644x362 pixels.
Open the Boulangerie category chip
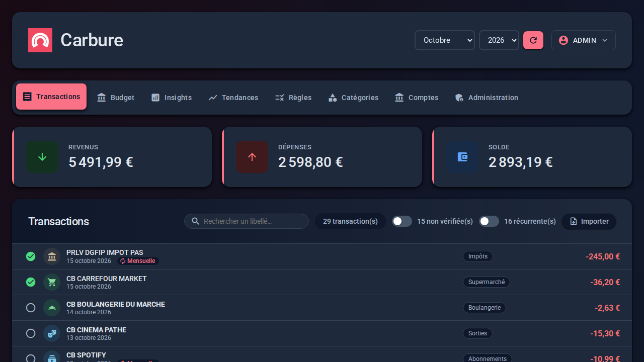pos(485,308)
